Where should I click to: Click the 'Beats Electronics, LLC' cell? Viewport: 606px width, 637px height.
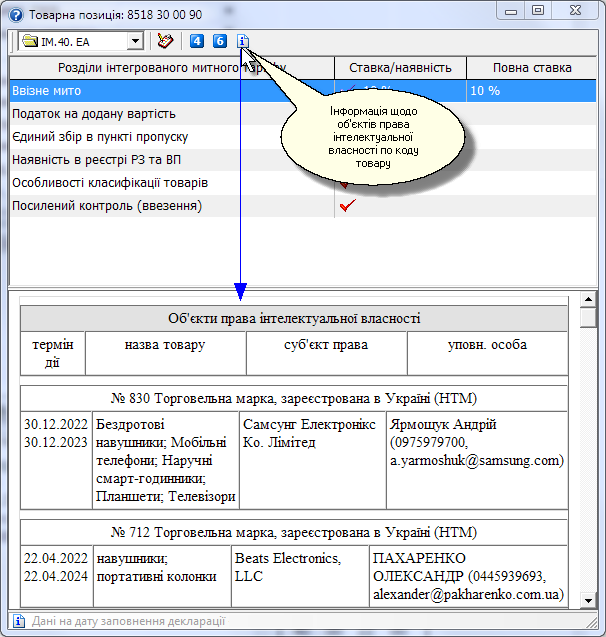(300, 576)
